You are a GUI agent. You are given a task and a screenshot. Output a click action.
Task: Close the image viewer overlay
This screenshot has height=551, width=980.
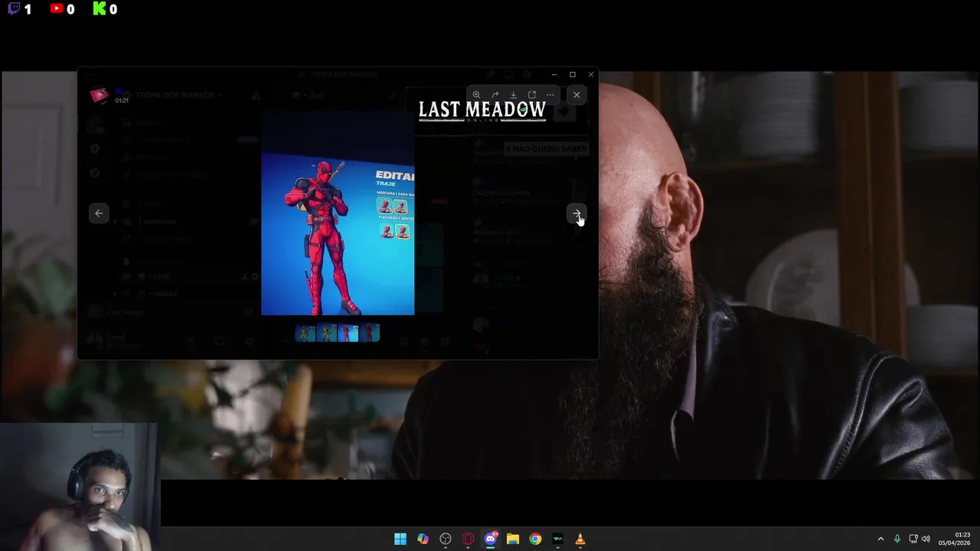point(577,95)
